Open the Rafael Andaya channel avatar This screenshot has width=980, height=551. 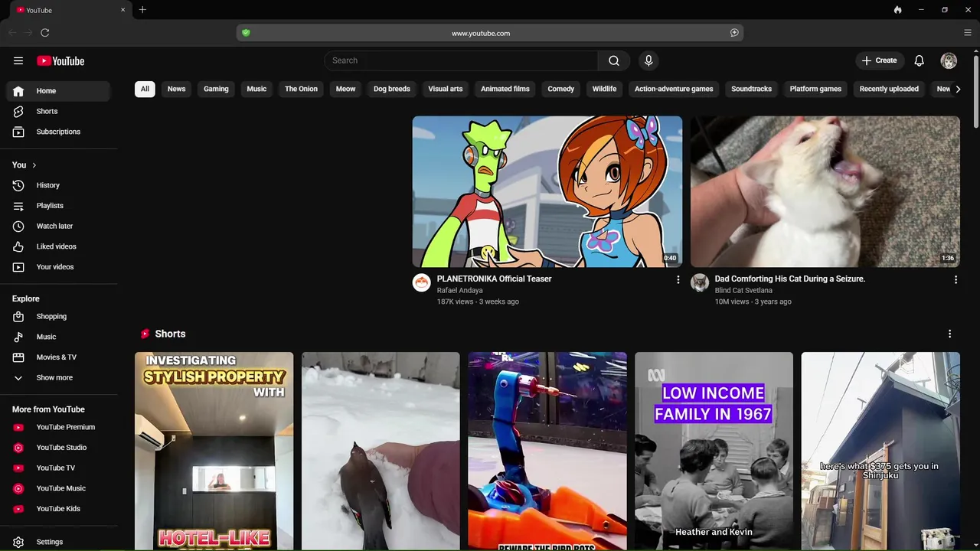[x=421, y=283]
